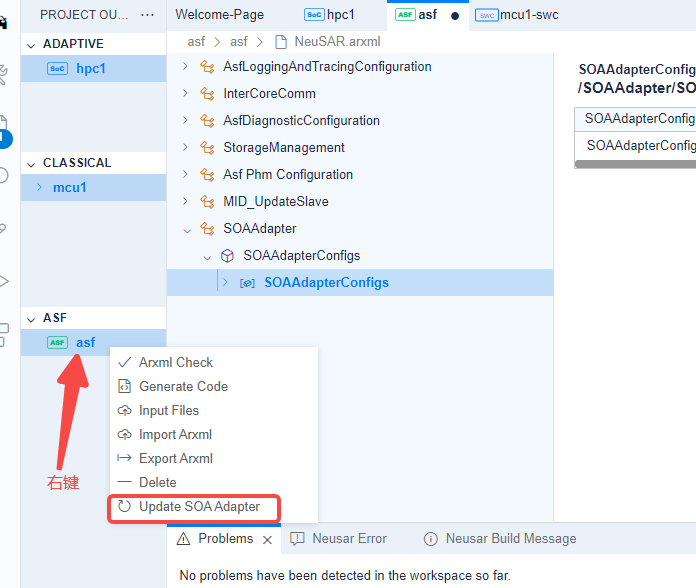Click the refresh icon for Update SOA Adapter
Image resolution: width=696 pixels, height=588 pixels.
tap(125, 507)
